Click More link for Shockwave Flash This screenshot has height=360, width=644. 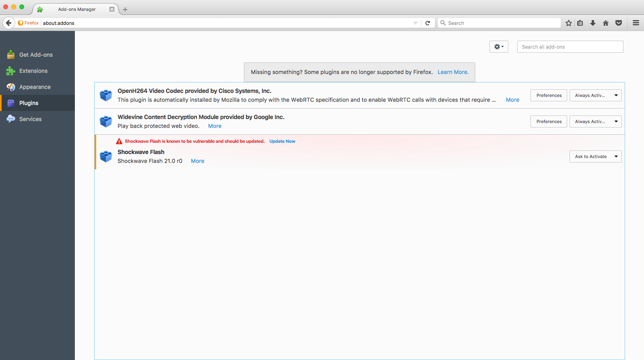198,161
